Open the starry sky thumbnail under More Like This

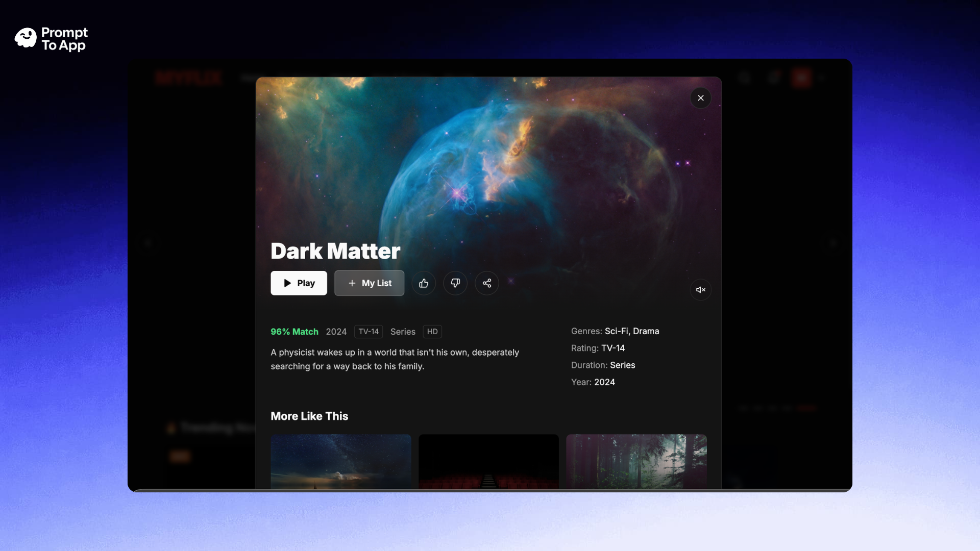coord(340,462)
